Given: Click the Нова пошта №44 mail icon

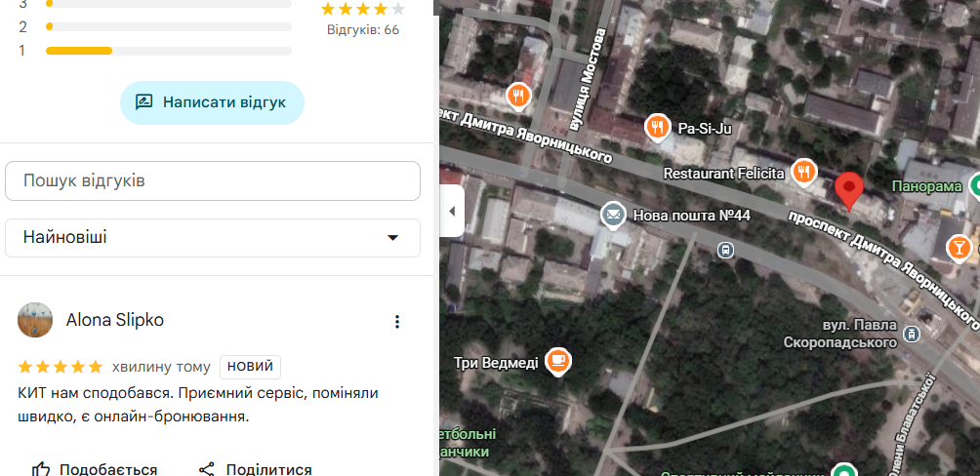Looking at the screenshot, I should tap(613, 216).
